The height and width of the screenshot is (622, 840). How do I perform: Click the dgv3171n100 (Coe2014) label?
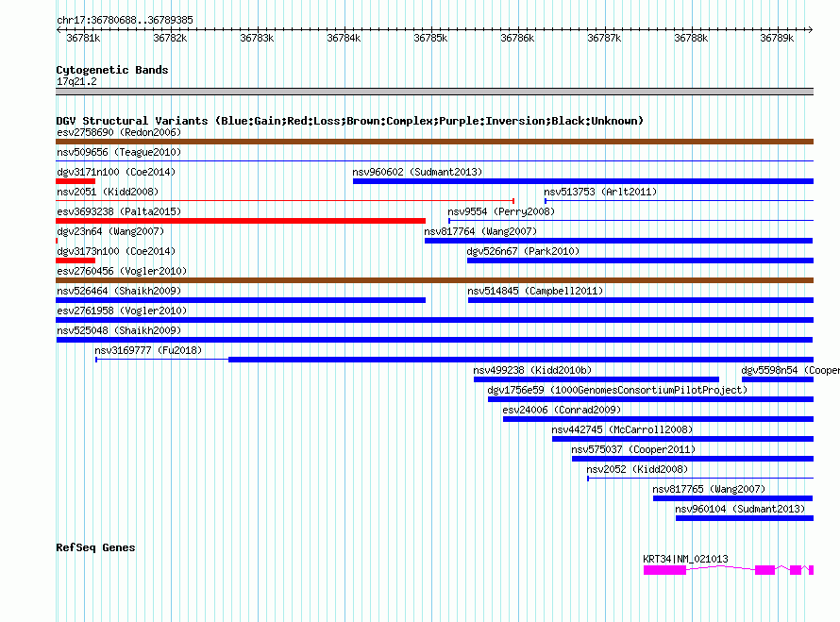coord(116,172)
